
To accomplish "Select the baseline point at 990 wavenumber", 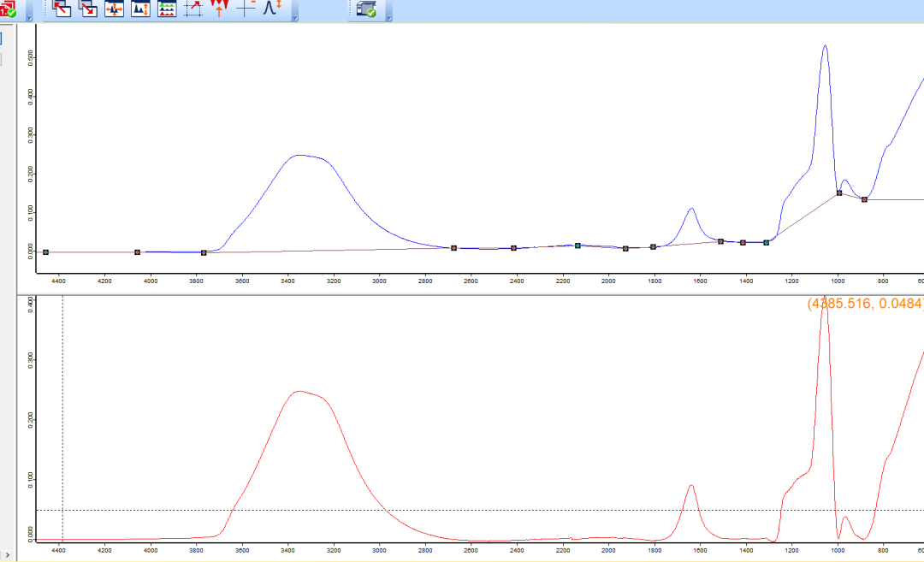I will [839, 193].
